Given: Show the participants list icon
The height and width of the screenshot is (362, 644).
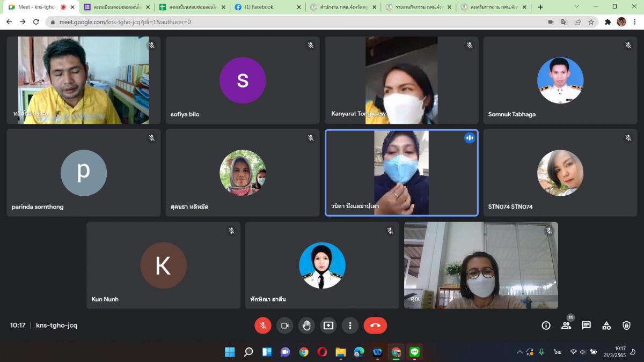Looking at the screenshot, I should pos(566,326).
